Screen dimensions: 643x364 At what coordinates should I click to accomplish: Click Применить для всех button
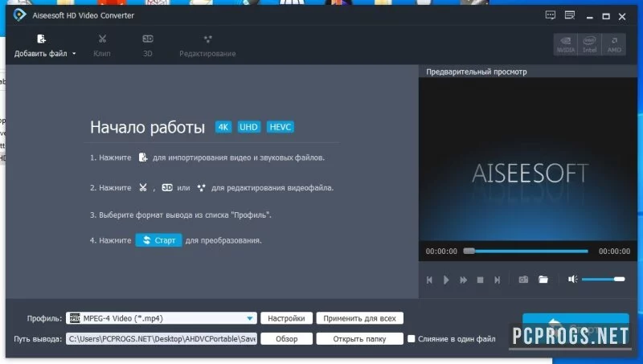click(359, 318)
